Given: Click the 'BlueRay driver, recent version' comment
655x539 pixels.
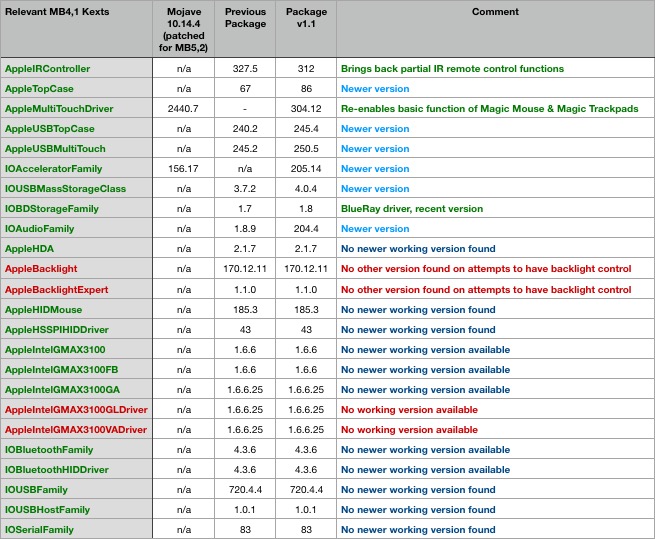Looking at the screenshot, I should coord(412,209).
